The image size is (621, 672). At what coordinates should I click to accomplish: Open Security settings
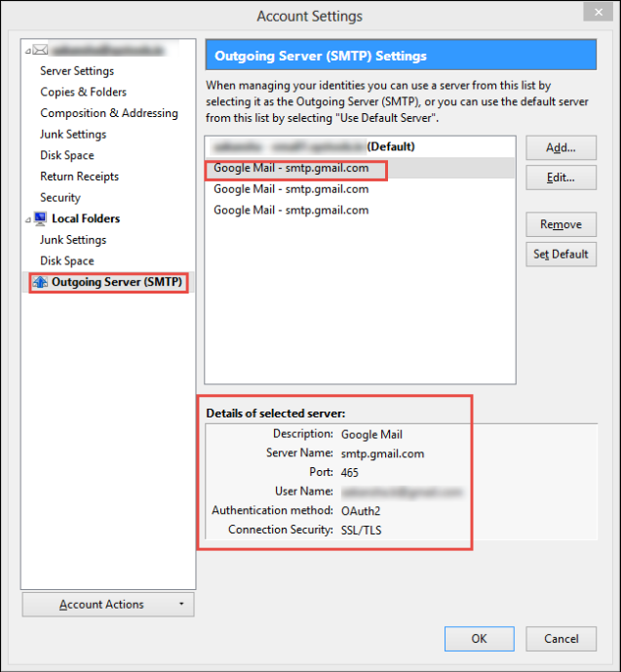[60, 198]
